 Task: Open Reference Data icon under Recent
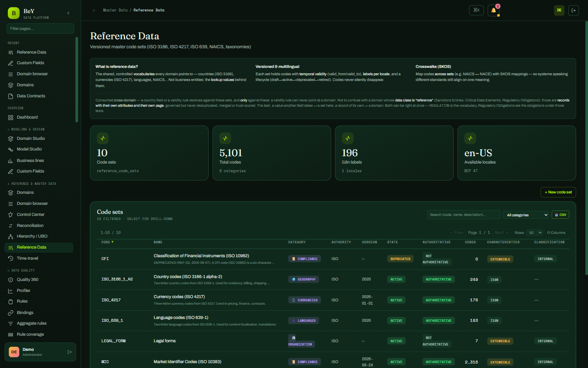tap(11, 52)
